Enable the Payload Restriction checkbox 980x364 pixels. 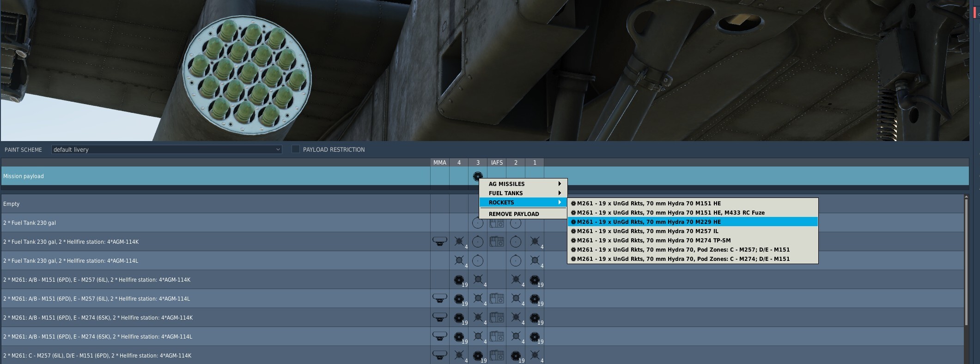296,149
